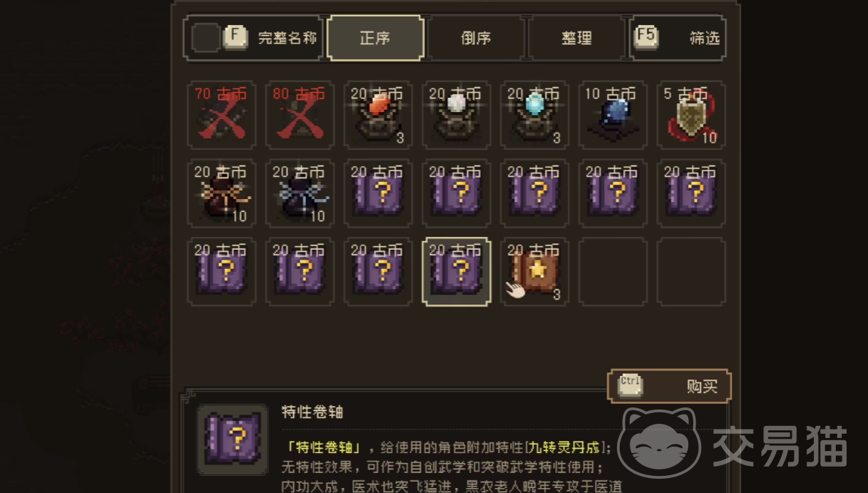Switch to 倒序 sort order
Viewport: 868px width, 493px height.
476,38
